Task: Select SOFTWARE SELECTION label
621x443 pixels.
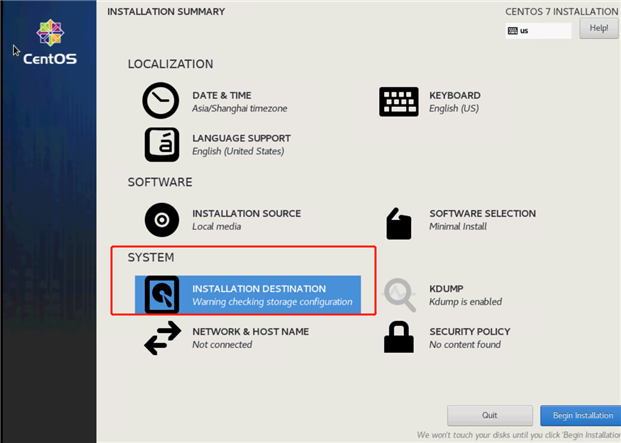Action: coord(482,213)
